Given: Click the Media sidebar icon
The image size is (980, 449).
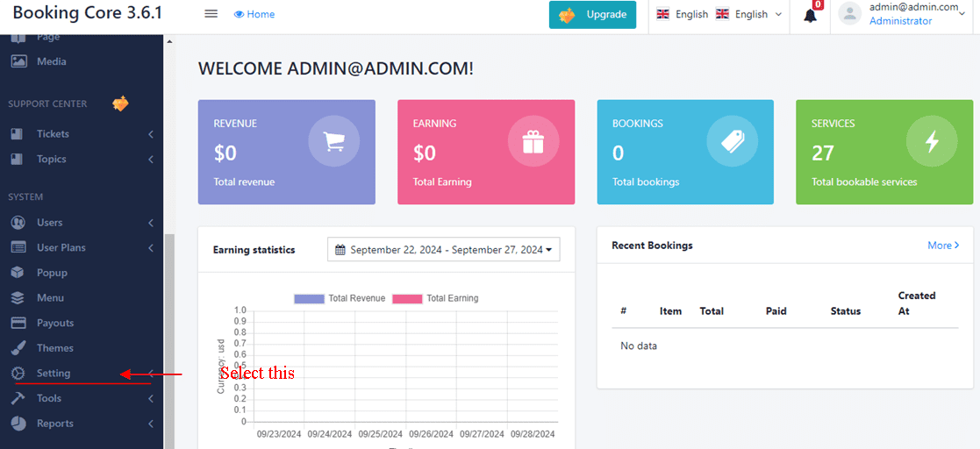Looking at the screenshot, I should click(18, 61).
